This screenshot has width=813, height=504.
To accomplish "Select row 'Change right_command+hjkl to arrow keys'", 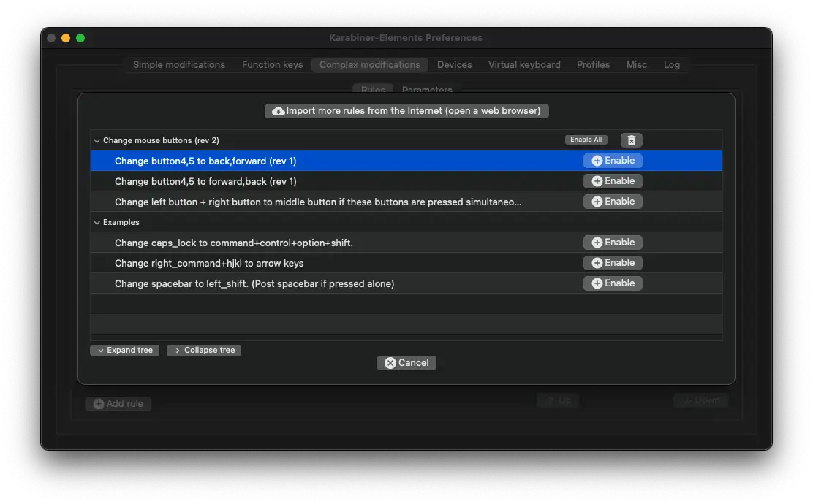I will point(406,263).
